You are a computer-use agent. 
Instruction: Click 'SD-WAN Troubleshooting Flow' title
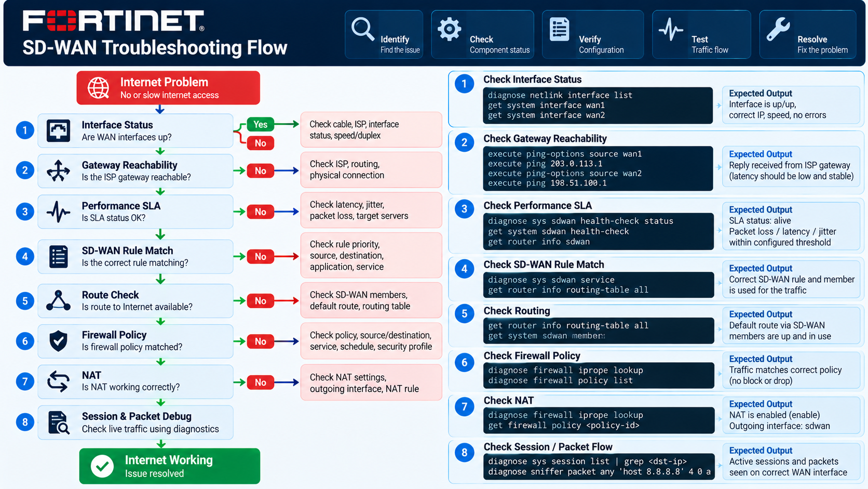pyautogui.click(x=155, y=48)
